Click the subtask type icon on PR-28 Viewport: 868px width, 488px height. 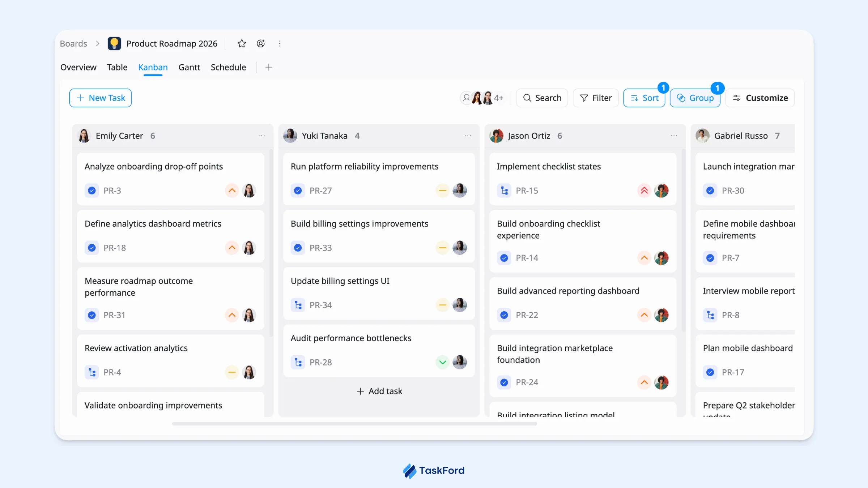click(x=298, y=362)
